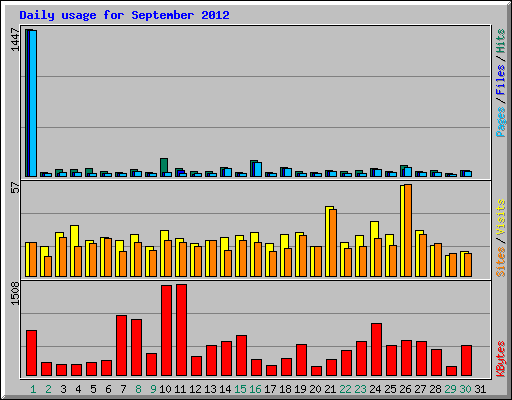The width and height of the screenshot is (512, 400).
Task: Click the 1447 y-axis maximum value
Action: (x=15, y=40)
